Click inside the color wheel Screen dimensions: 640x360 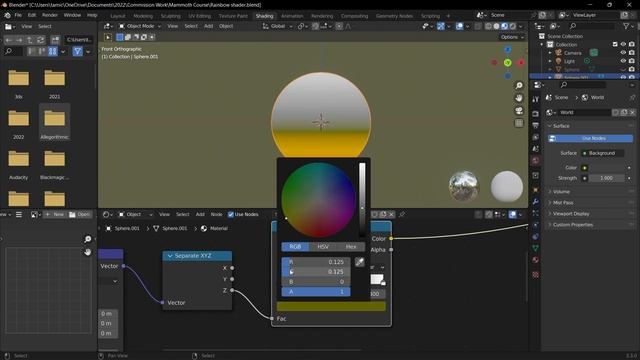(x=318, y=200)
